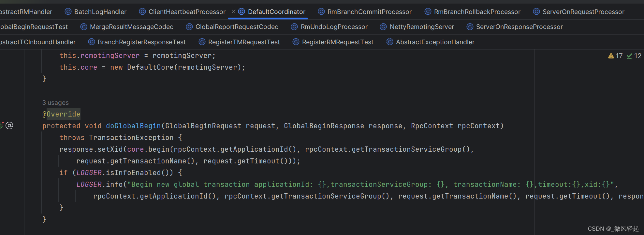
Task: Switch to GlobalReportRequestCodec tab
Action: (x=232, y=27)
